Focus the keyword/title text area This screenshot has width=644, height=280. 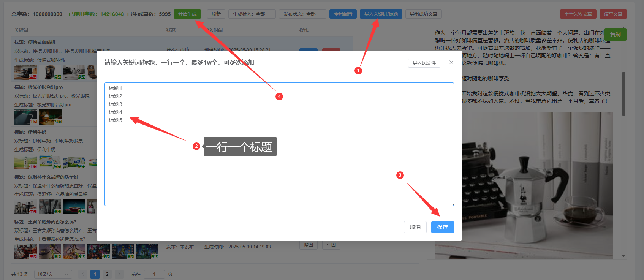(x=279, y=144)
